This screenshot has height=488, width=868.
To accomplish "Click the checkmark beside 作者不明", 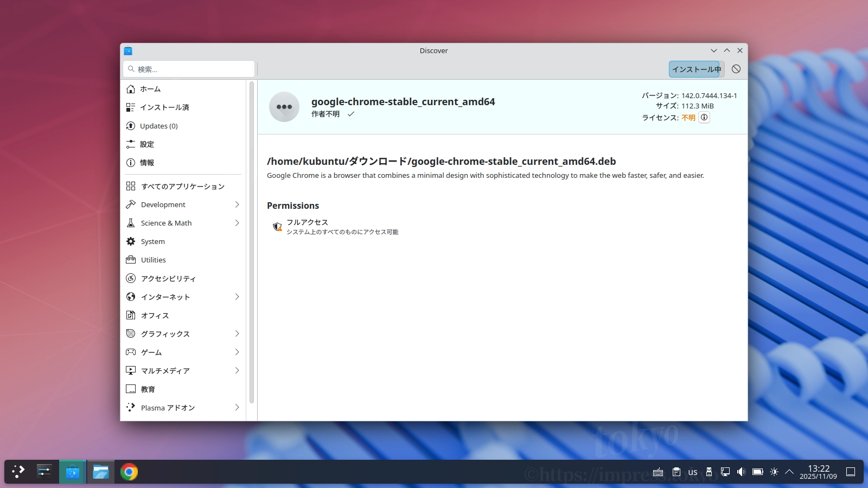I will coord(351,114).
